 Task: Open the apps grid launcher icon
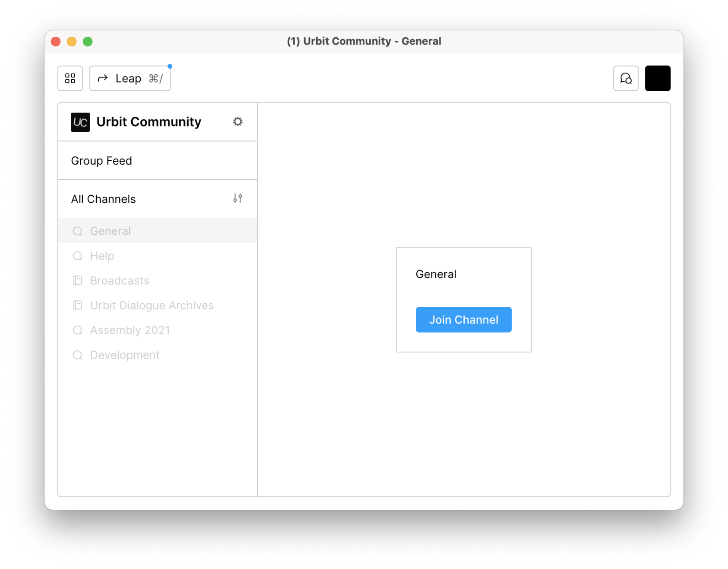pos(70,78)
